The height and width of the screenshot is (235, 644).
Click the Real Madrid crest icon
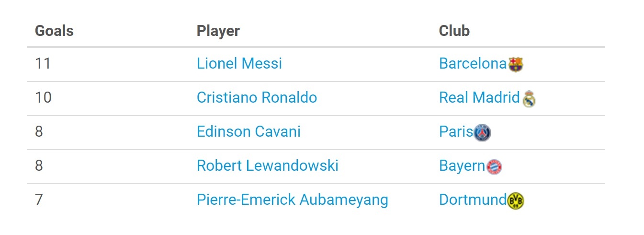click(x=529, y=99)
